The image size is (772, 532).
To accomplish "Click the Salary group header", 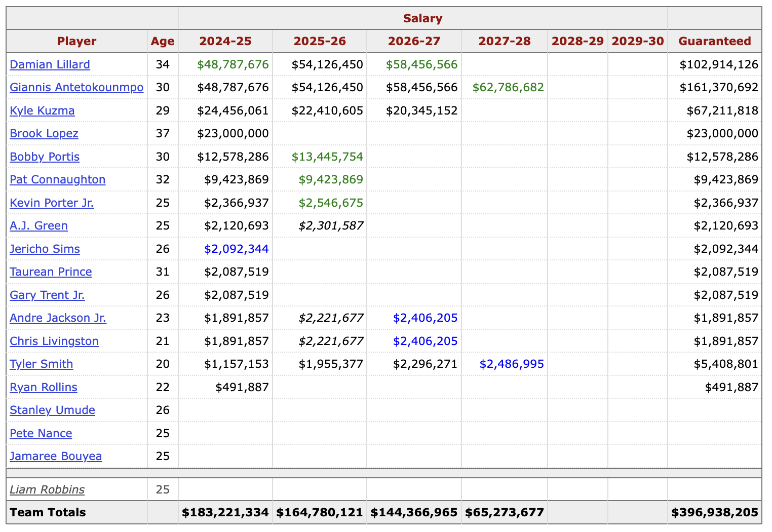I will (423, 18).
